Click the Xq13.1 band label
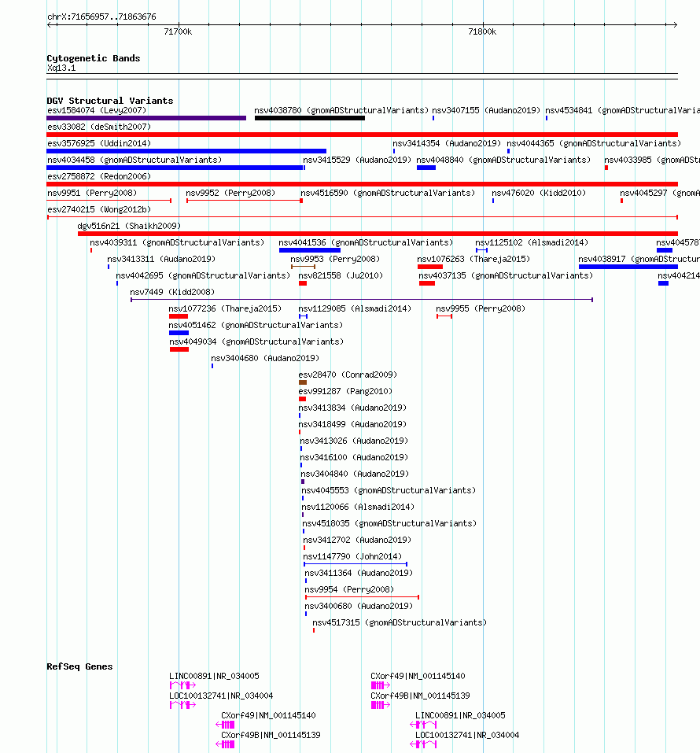This screenshot has width=700, height=753. point(61,68)
